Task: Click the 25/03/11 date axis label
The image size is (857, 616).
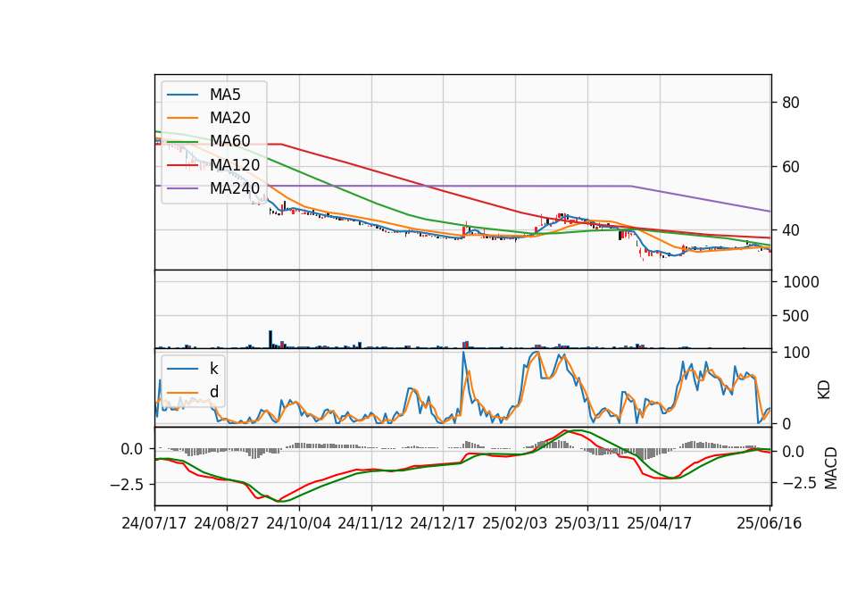Action: [x=587, y=523]
